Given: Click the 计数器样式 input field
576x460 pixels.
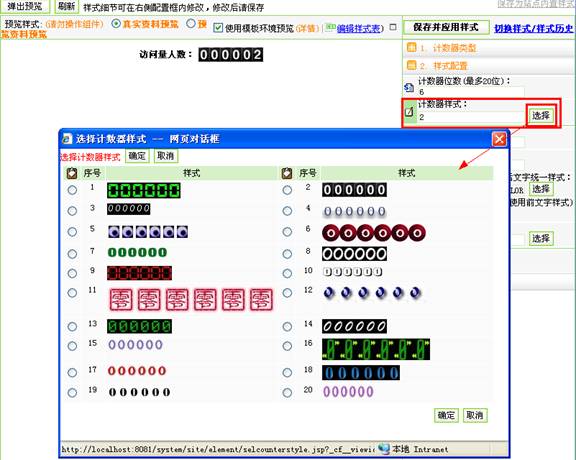Looking at the screenshot, I should [472, 117].
